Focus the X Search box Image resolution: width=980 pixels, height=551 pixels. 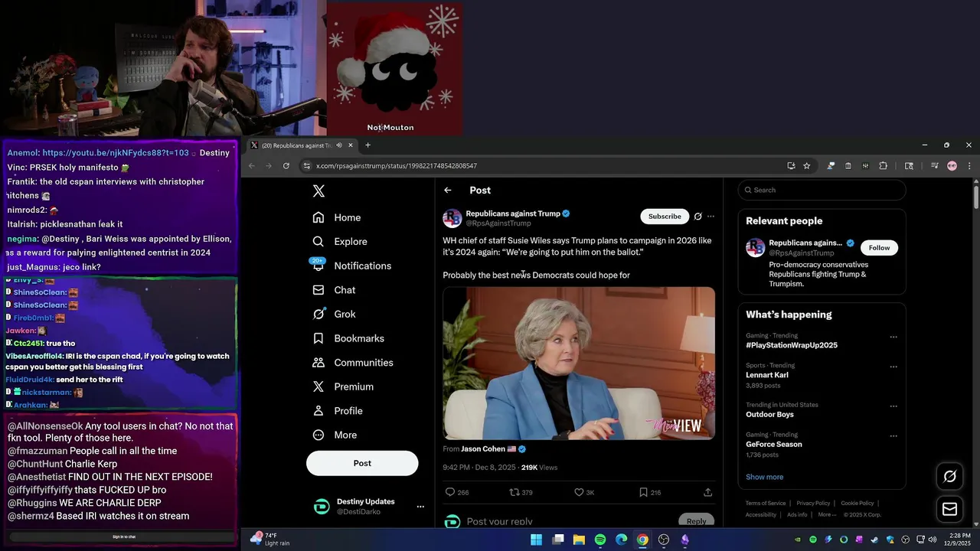[x=822, y=190]
